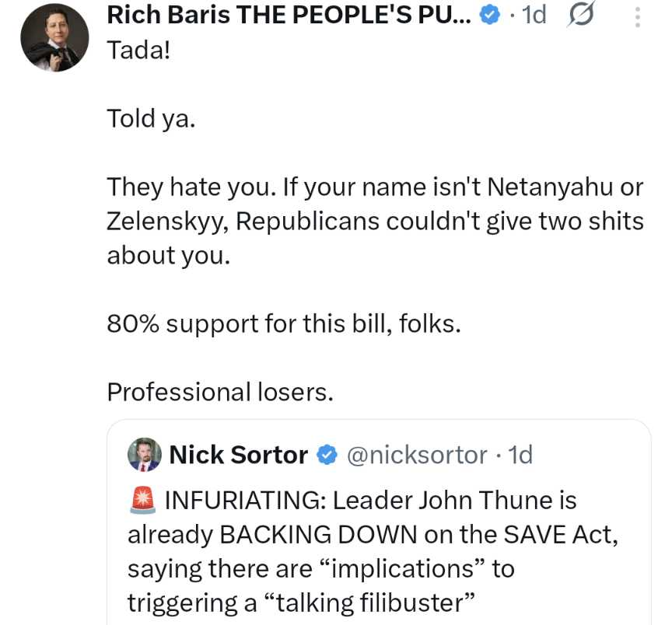Click the red siren emoji
672x625 pixels.
[142, 500]
